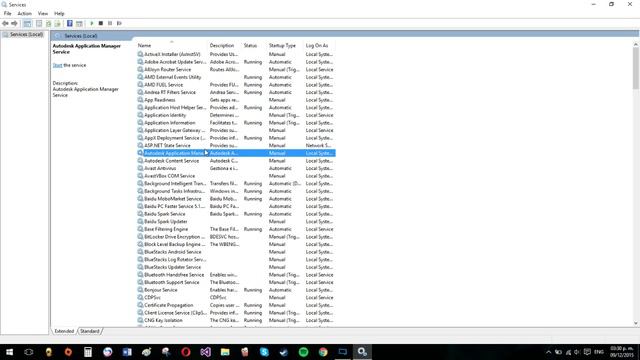Screen dimensions: 640x360
Task: Select the Application Identity service row
Action: pos(236,115)
